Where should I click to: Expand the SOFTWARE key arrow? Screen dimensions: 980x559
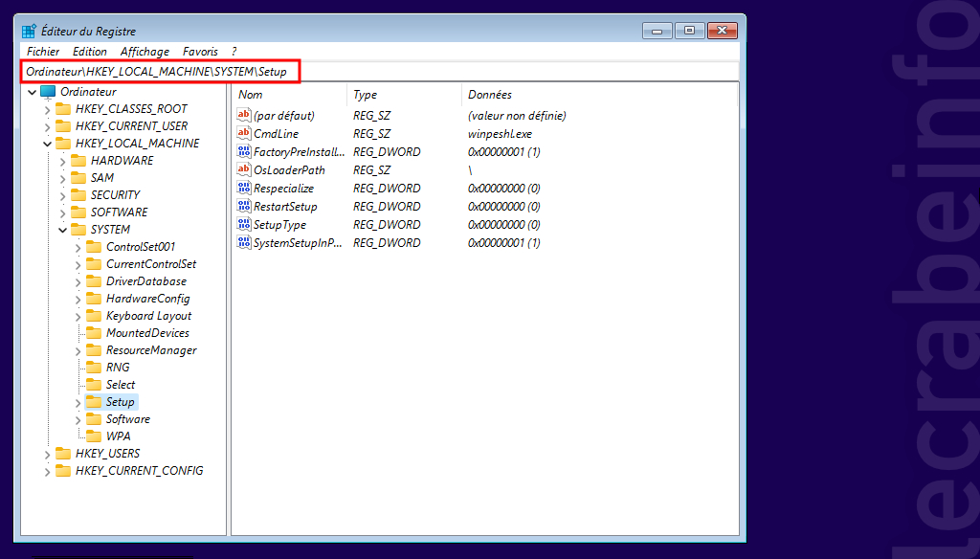coord(62,212)
